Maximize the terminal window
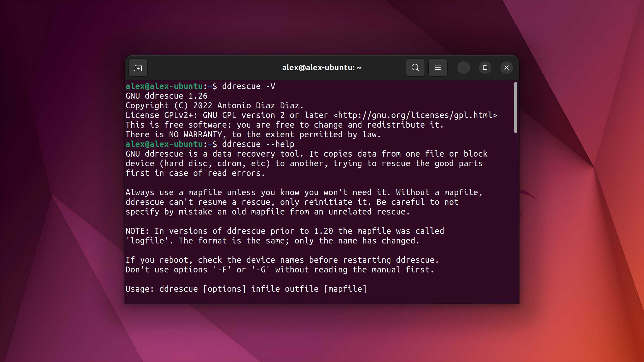The height and width of the screenshot is (362, 644). [x=485, y=68]
